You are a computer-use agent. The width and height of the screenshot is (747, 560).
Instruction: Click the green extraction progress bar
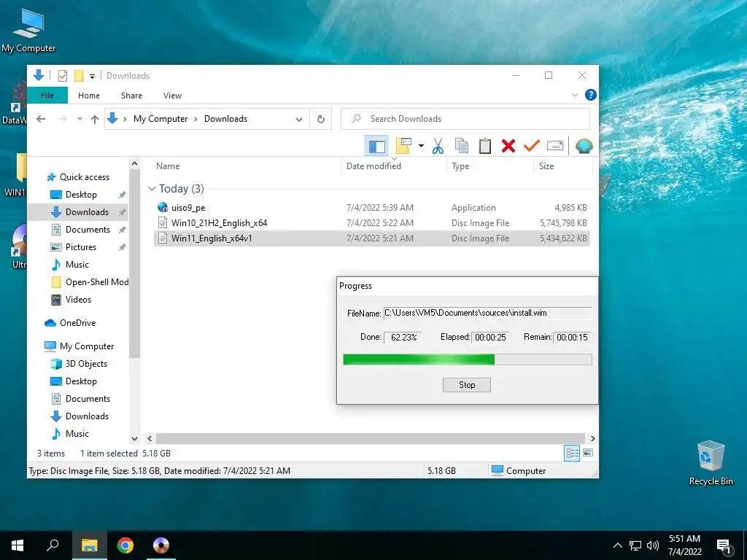coord(468,359)
